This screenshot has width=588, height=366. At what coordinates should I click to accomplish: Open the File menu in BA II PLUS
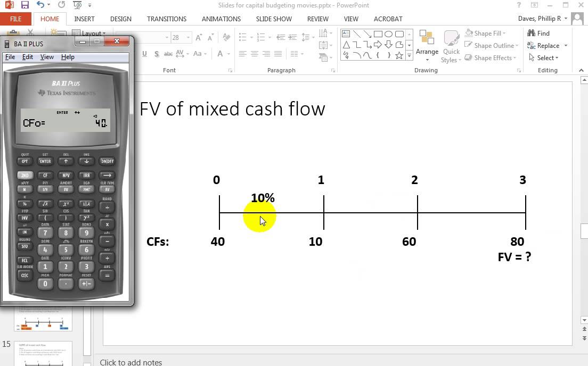point(10,57)
